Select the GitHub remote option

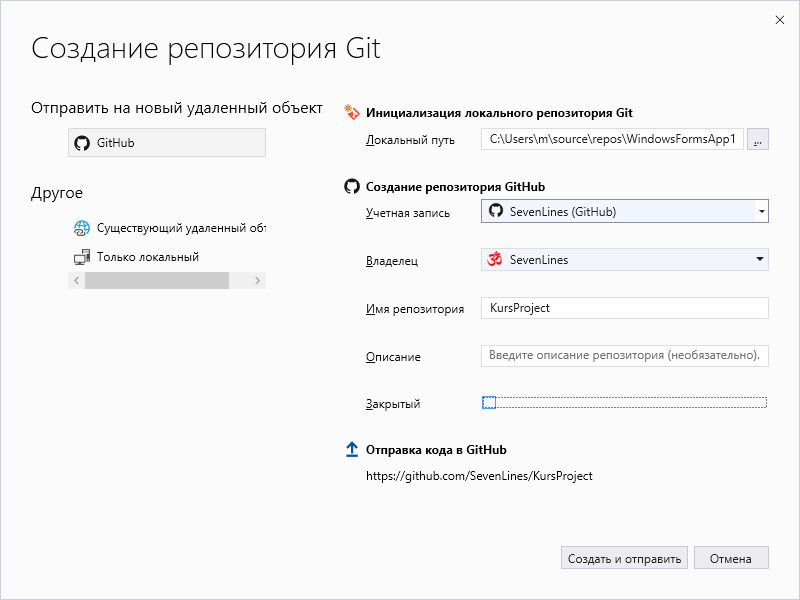(x=167, y=142)
